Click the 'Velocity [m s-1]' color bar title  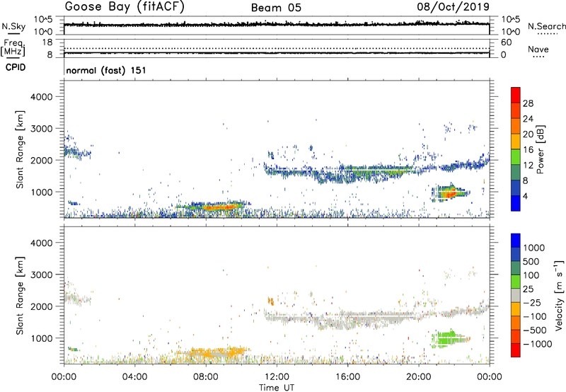tap(559, 295)
